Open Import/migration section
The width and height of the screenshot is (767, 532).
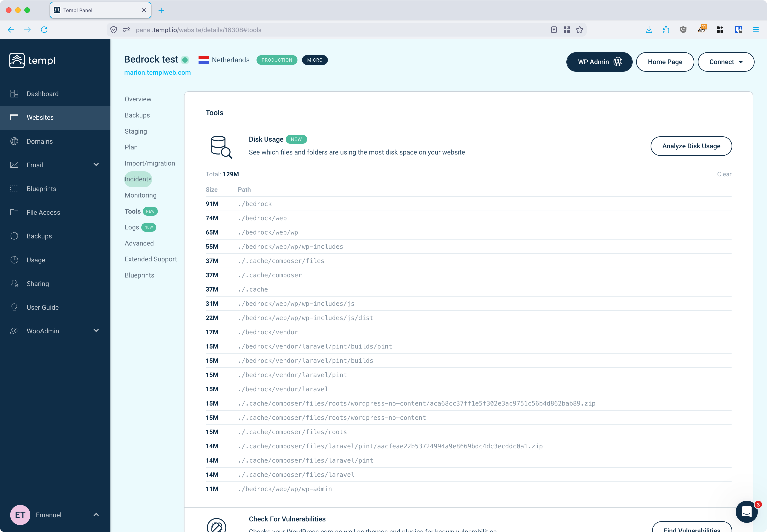point(150,163)
